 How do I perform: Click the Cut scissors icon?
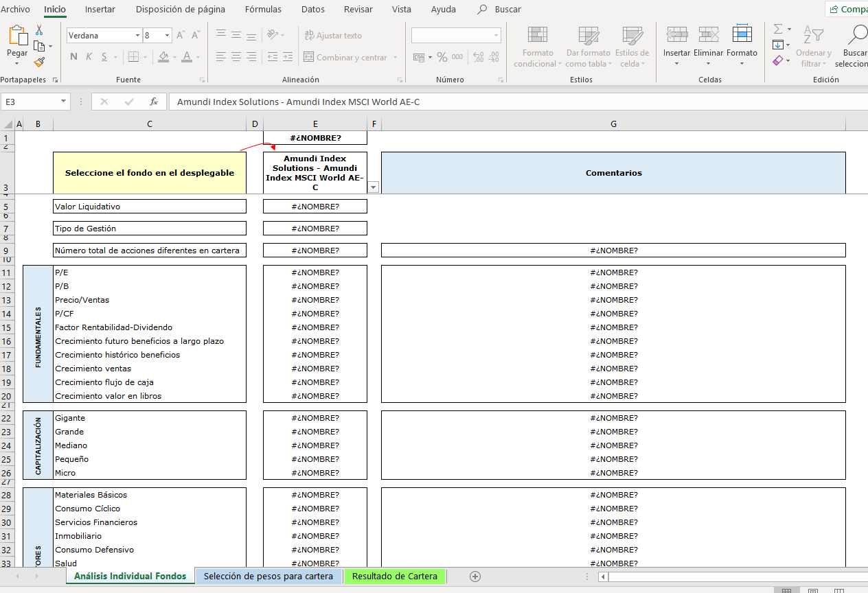(39, 30)
